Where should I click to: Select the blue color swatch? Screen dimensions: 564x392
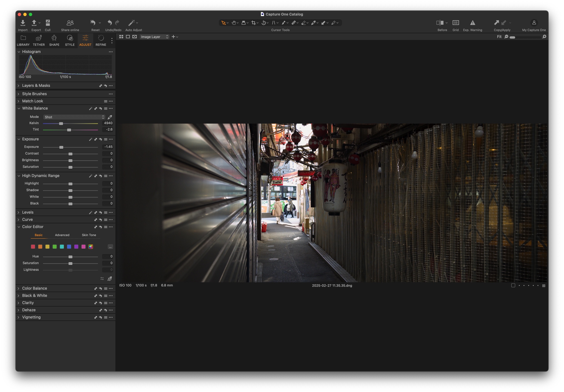click(x=69, y=247)
